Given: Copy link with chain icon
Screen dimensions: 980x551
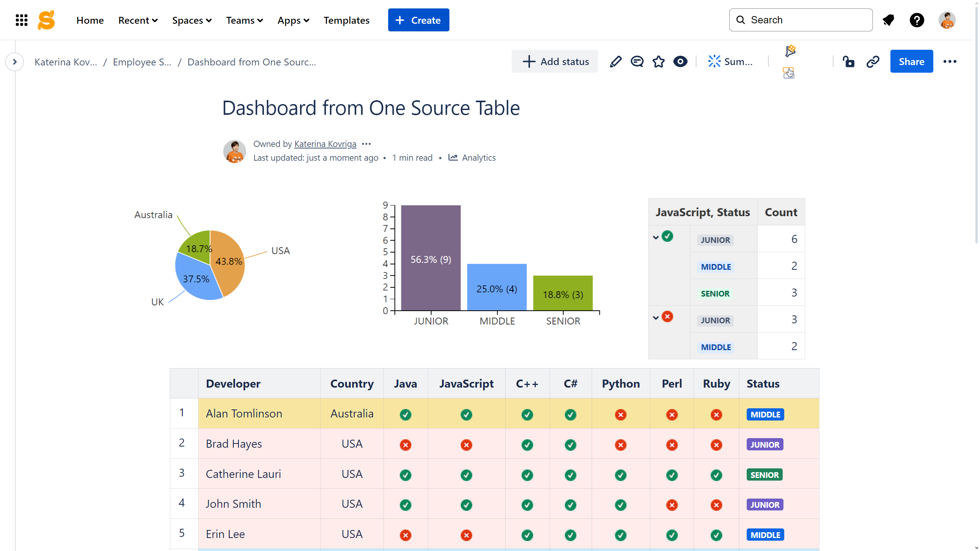Looking at the screenshot, I should pyautogui.click(x=873, y=62).
